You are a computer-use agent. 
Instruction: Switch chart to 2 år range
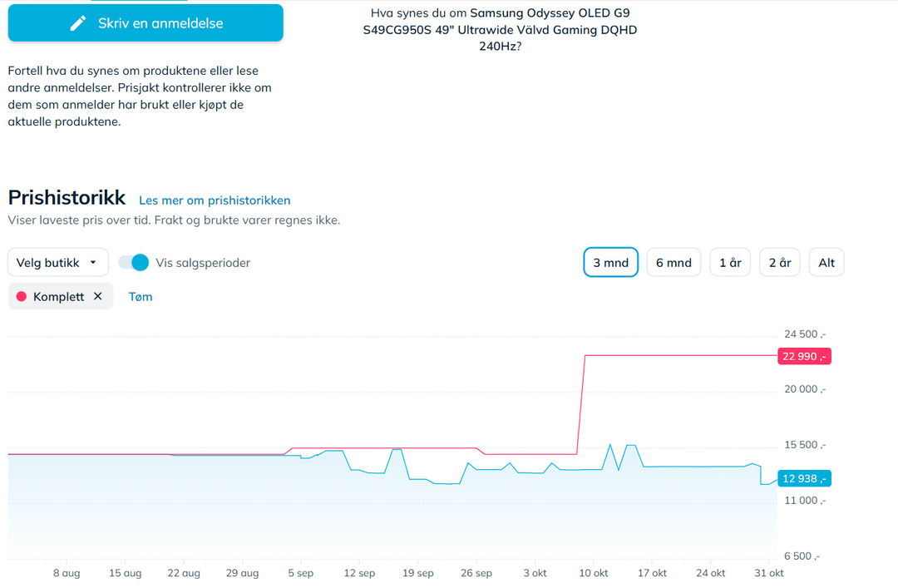coord(779,263)
